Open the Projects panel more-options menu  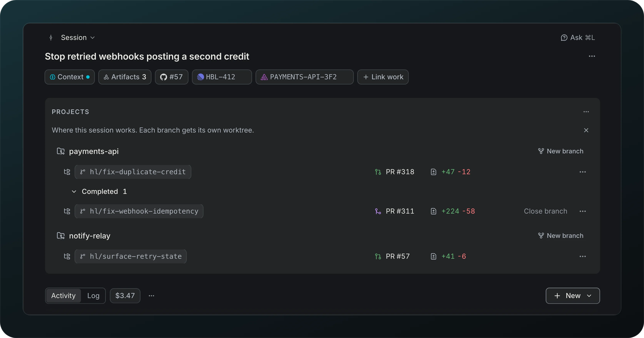point(586,112)
